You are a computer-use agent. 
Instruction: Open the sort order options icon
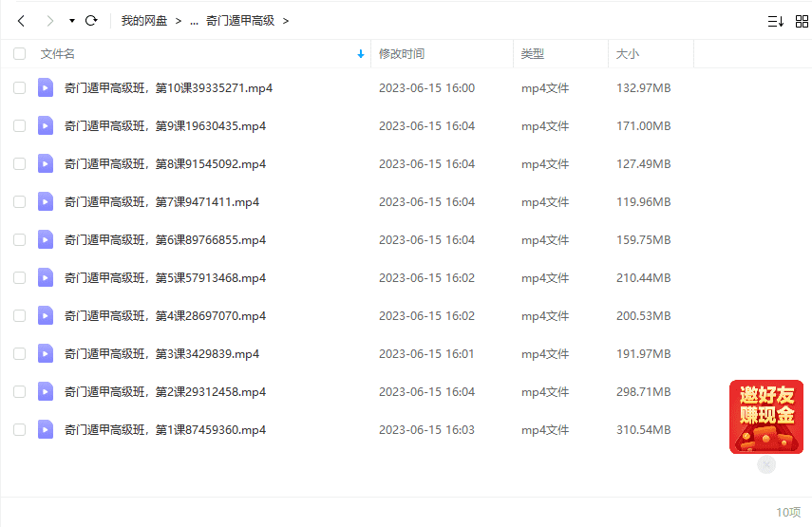point(775,21)
